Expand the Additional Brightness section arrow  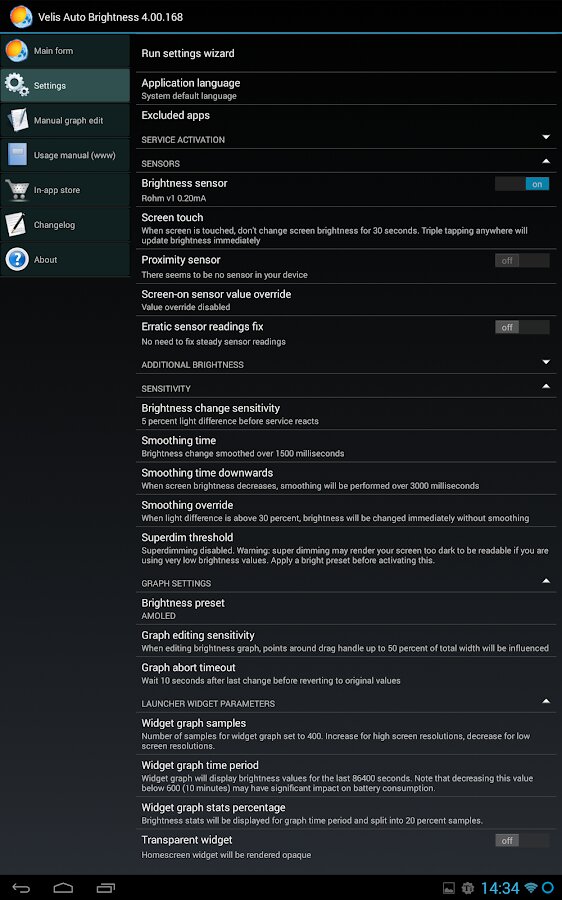click(546, 362)
